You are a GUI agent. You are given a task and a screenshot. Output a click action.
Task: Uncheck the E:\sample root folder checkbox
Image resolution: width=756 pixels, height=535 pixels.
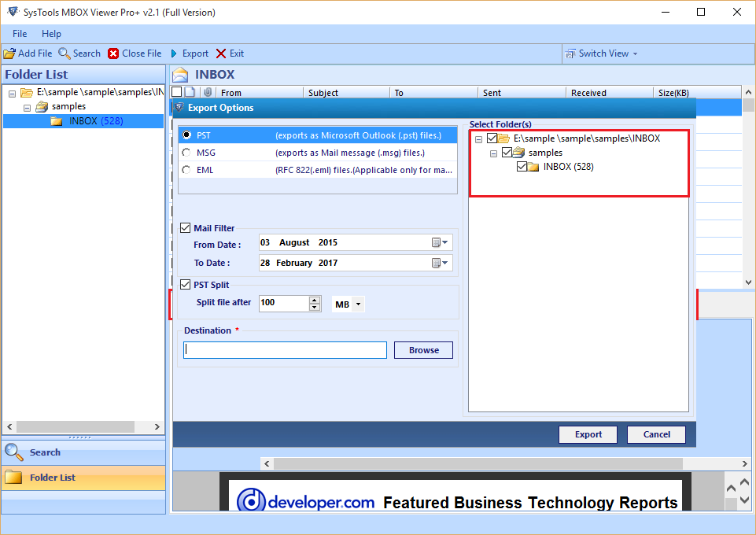pyautogui.click(x=492, y=138)
